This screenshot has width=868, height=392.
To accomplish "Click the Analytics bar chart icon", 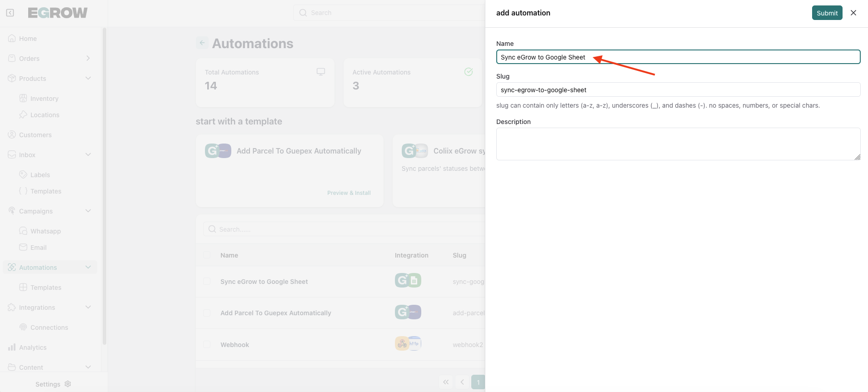I will [12, 347].
